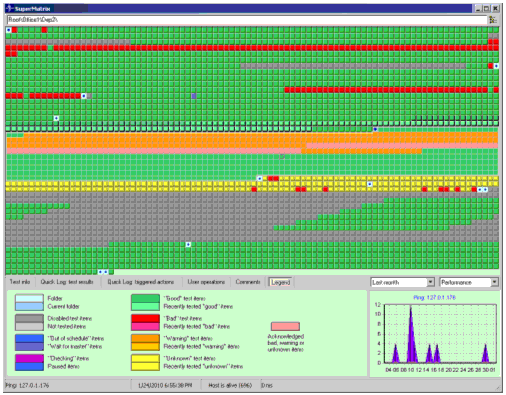Click the Checking items magenta swatch
506x395 pixels.
[x=29, y=358]
